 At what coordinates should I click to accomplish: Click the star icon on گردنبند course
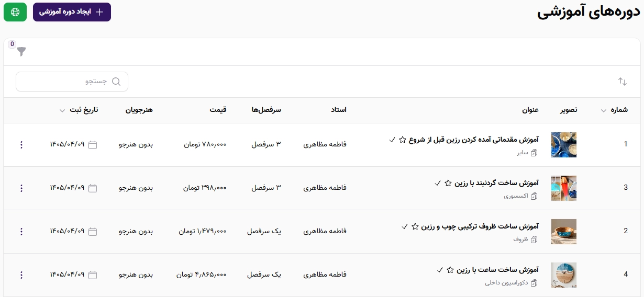click(448, 183)
